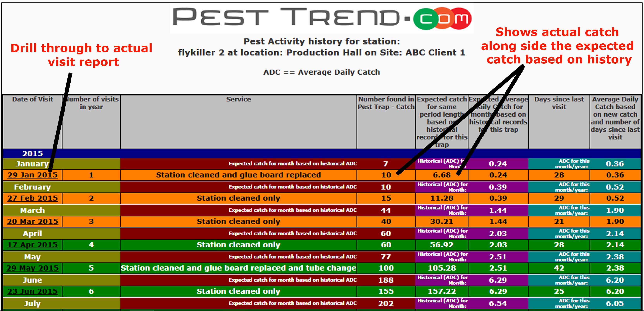Viewport: 644px width, 311px height.
Task: Click expected catch value 56.92
Action: click(x=442, y=245)
